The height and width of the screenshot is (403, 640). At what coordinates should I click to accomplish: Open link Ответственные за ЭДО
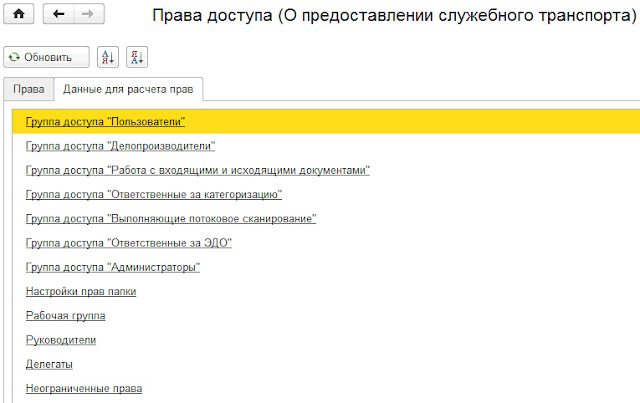click(129, 243)
